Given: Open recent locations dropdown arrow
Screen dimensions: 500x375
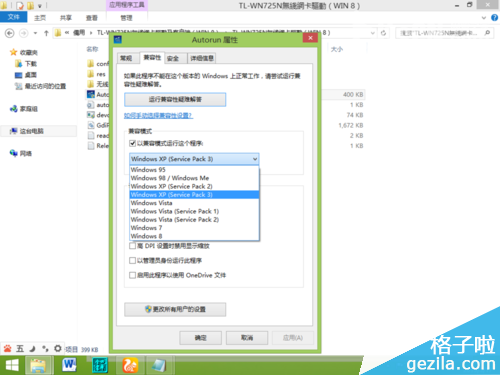Looking at the screenshot, I should pyautogui.click(x=35, y=33).
